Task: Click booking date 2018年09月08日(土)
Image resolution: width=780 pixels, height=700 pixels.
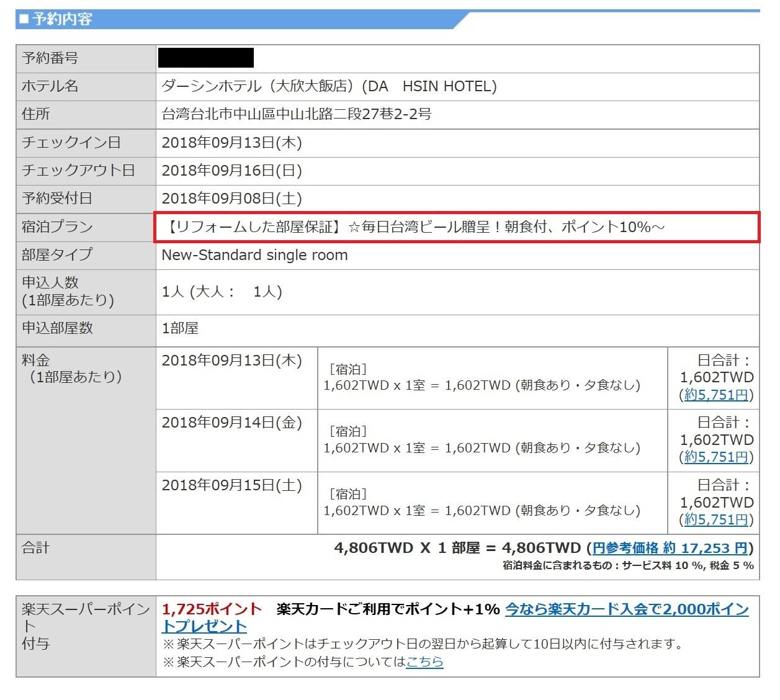Action: tap(231, 199)
